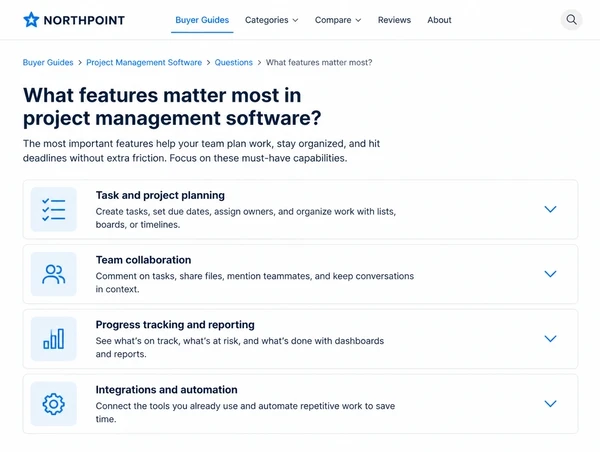Click the NORTHPOINT brand name

84,20
